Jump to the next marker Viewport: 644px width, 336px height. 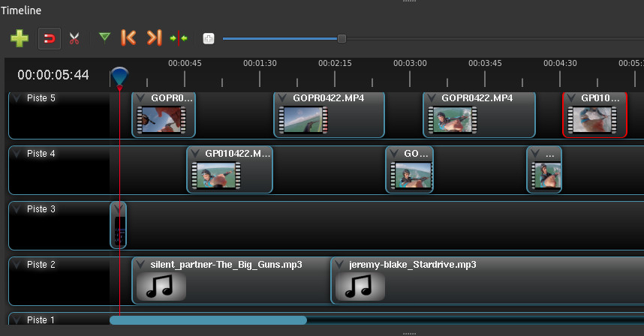pyautogui.click(x=154, y=37)
